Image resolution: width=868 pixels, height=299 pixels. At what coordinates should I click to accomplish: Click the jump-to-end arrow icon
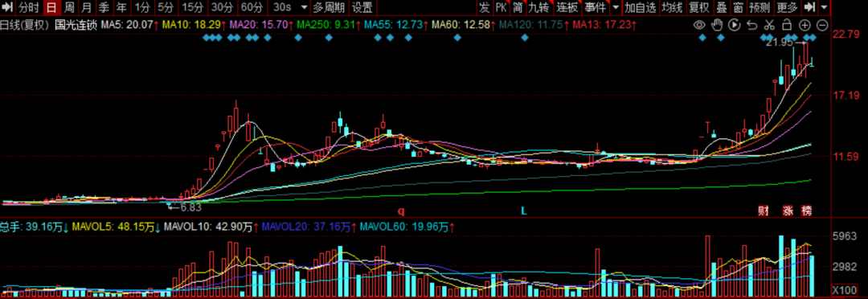tap(809, 7)
